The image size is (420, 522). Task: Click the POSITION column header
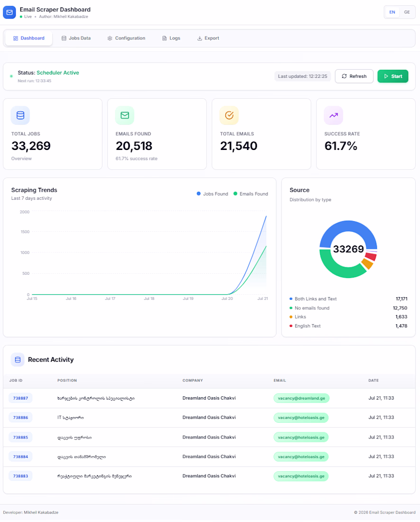pyautogui.click(x=67, y=381)
